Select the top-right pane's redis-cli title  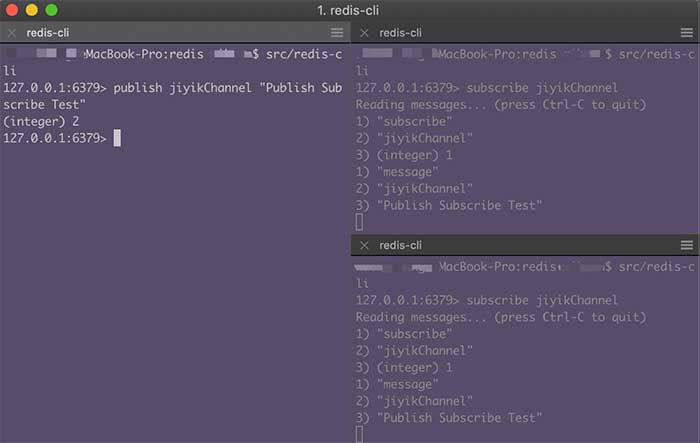coord(400,33)
